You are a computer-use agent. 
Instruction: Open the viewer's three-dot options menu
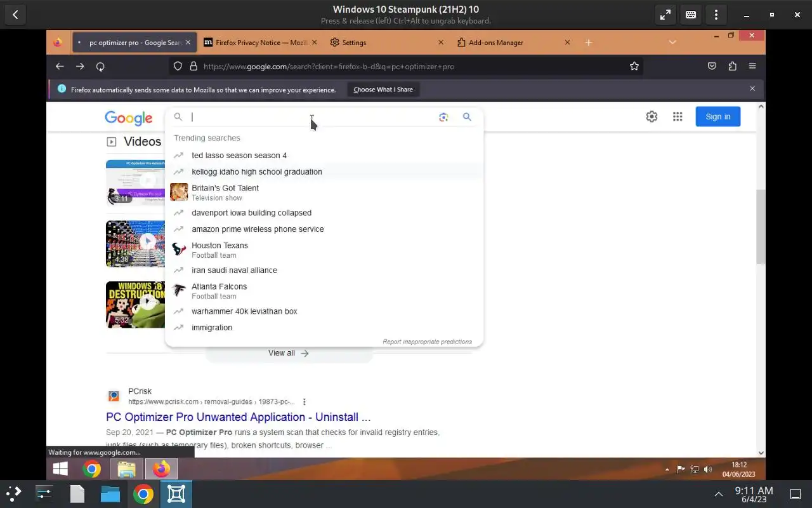(716, 15)
